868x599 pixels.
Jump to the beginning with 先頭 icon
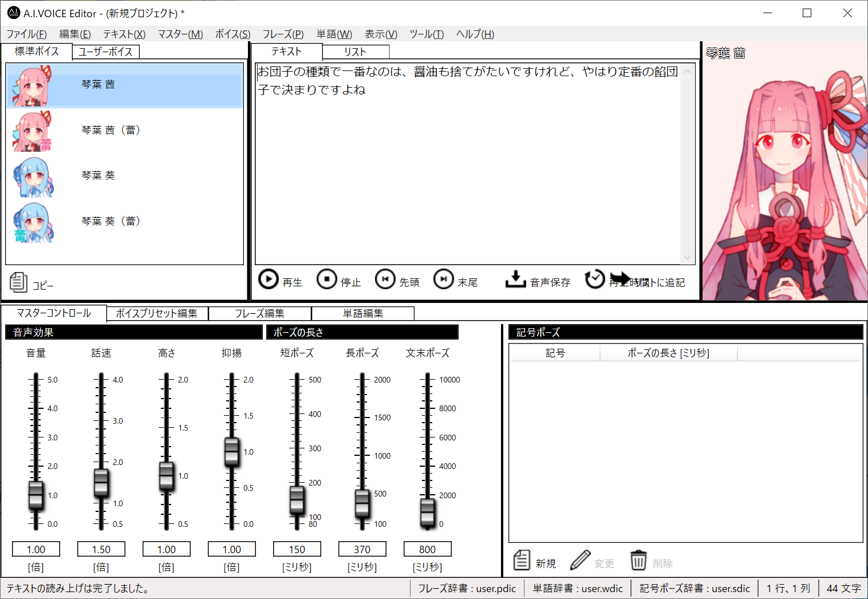pyautogui.click(x=385, y=279)
